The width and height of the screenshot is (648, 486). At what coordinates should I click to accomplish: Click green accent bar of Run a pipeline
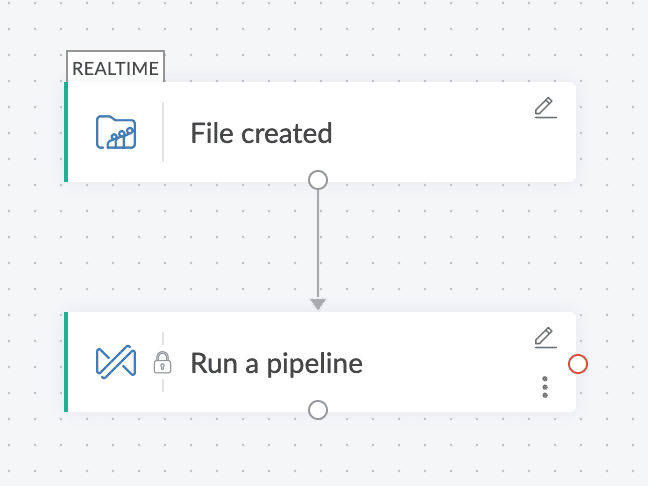(x=66, y=362)
